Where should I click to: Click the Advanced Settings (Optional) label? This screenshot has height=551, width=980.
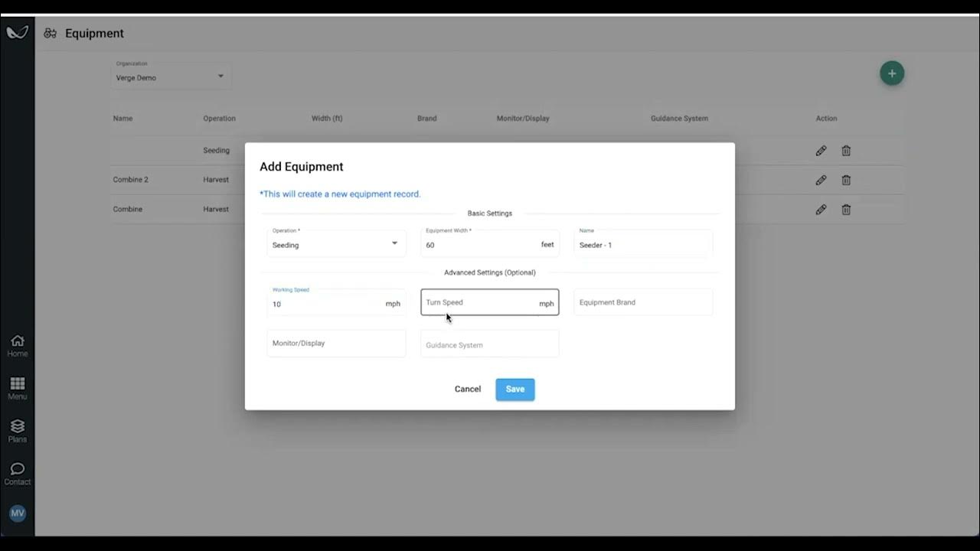click(x=490, y=272)
